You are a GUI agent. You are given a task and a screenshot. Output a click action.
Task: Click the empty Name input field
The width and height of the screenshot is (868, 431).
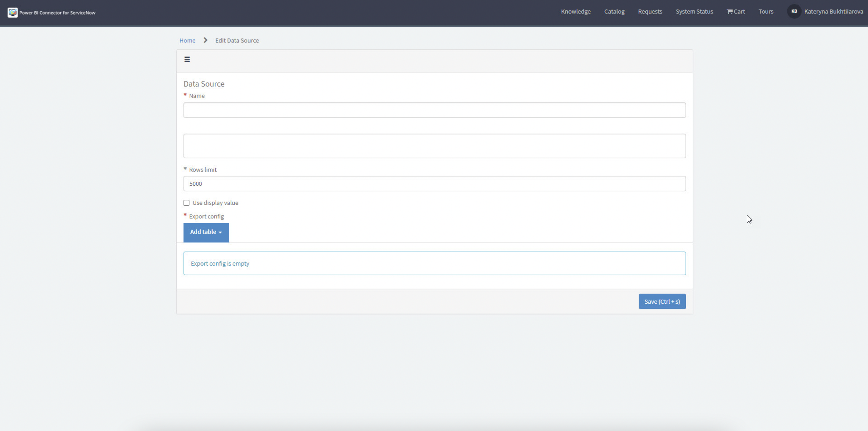coord(434,110)
